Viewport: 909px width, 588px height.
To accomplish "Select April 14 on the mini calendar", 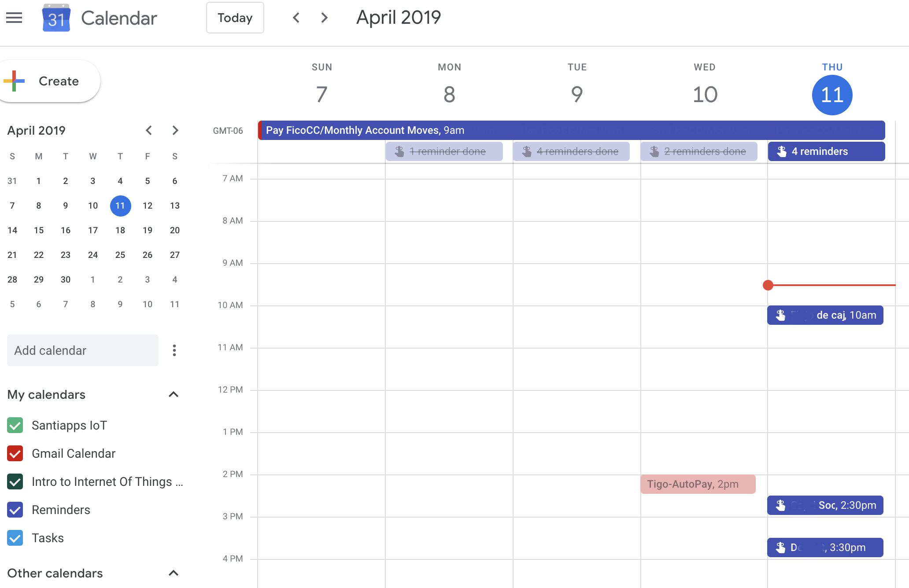I will pyautogui.click(x=12, y=230).
